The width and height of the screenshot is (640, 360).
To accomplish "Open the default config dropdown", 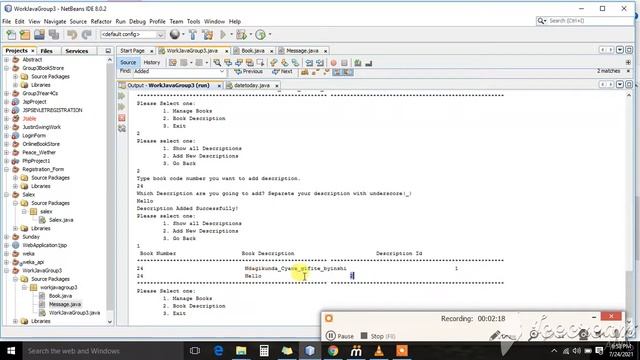I will click(160, 35).
